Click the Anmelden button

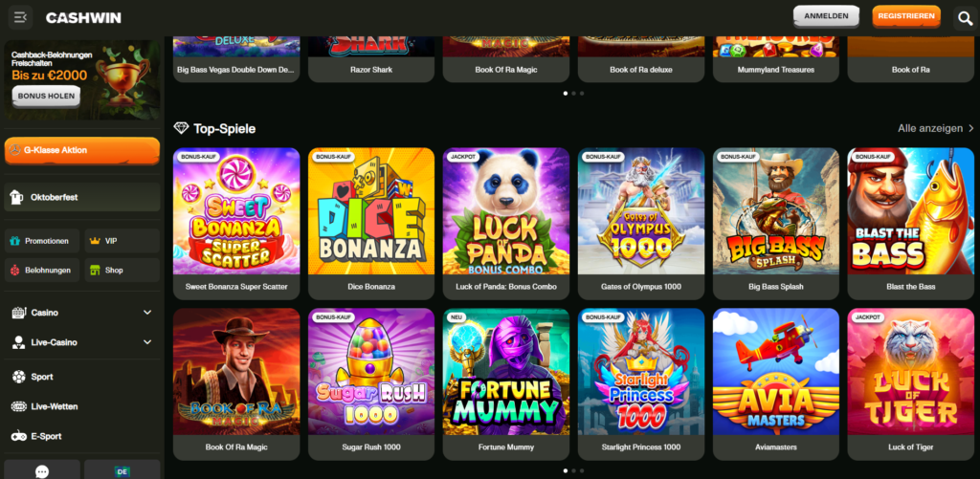point(826,16)
